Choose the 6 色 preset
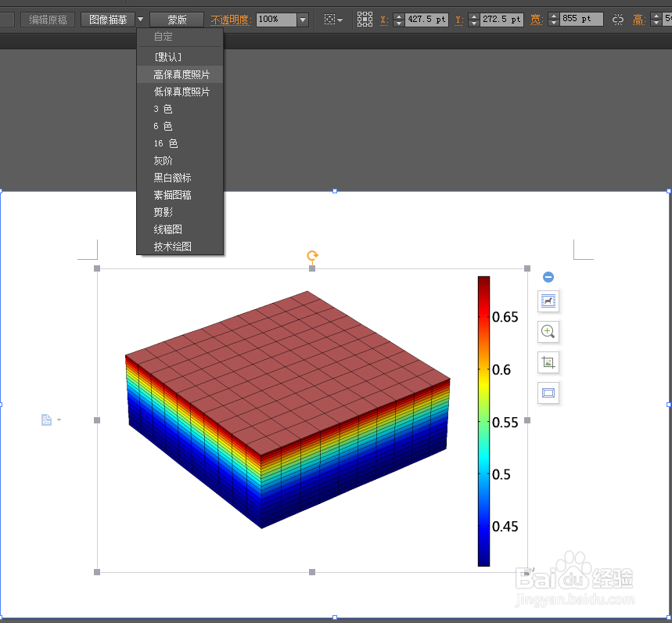This screenshot has width=672, height=623. tap(180, 126)
